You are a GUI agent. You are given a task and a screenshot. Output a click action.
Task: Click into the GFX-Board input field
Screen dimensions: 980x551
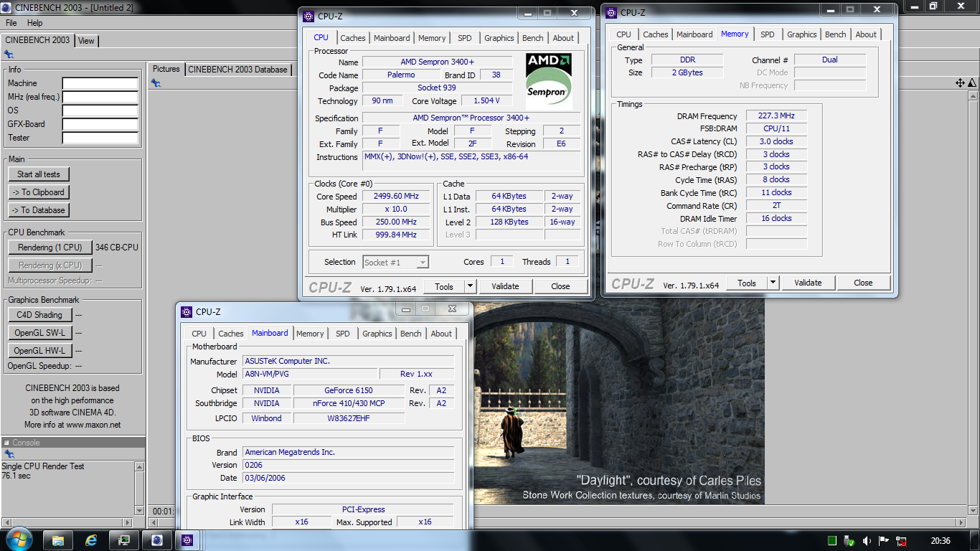tap(100, 124)
